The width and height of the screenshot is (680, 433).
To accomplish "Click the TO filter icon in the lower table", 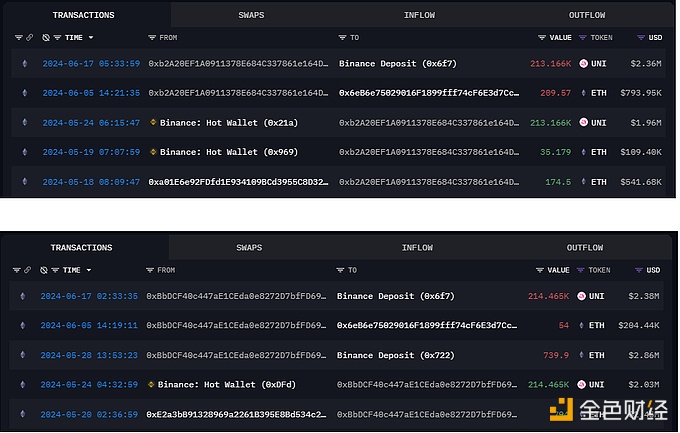I will pyautogui.click(x=340, y=270).
